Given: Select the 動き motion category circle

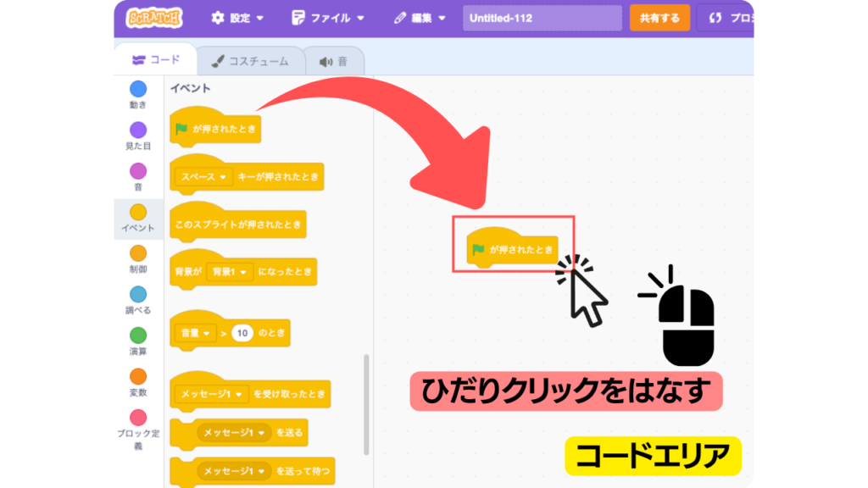Looking at the screenshot, I should [x=138, y=89].
